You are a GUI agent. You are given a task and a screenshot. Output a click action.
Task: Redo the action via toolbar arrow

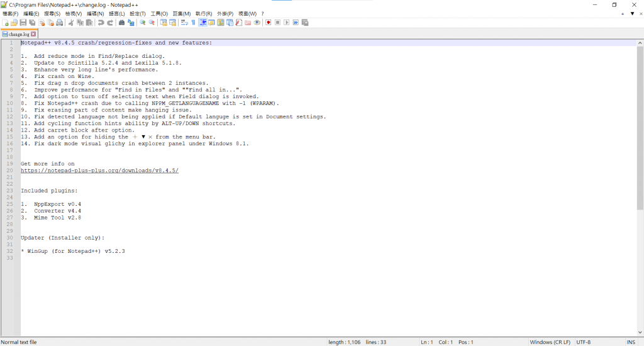click(x=109, y=23)
